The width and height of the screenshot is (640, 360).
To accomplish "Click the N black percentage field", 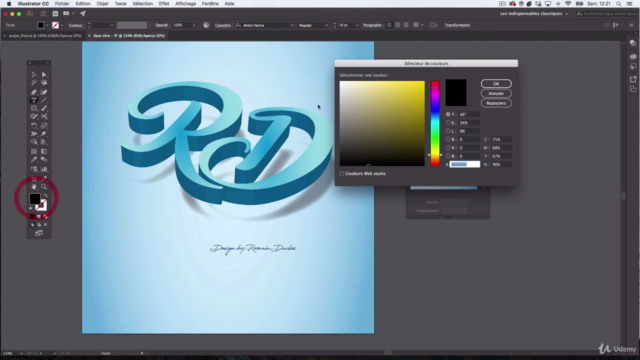I will [501, 164].
